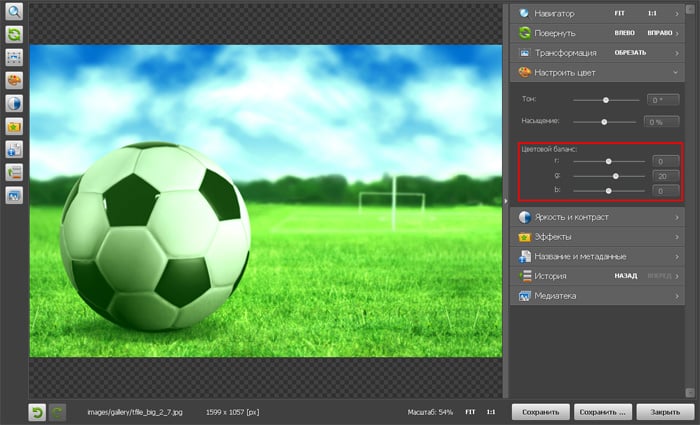Click ОБРЕЗАТЬ in the Трансформация row
The height and width of the screenshot is (425, 700).
coord(631,52)
